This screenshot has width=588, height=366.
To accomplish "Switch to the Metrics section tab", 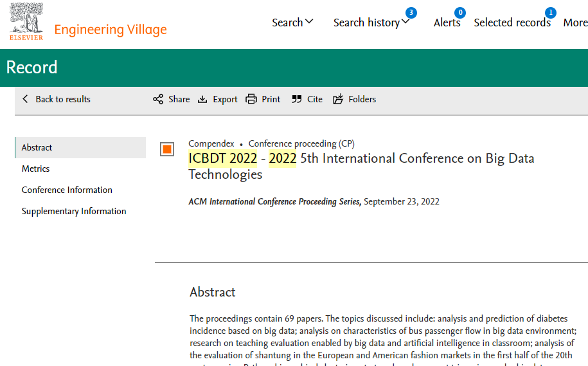I will (x=36, y=169).
